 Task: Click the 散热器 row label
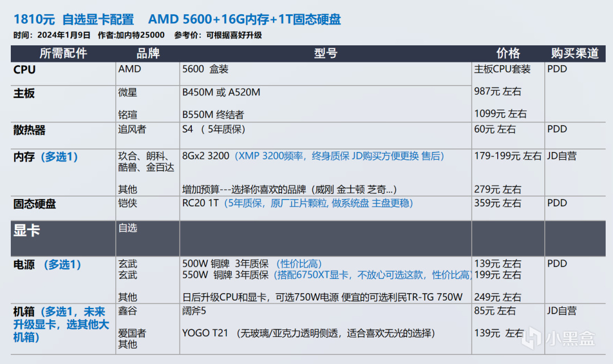pyautogui.click(x=30, y=130)
